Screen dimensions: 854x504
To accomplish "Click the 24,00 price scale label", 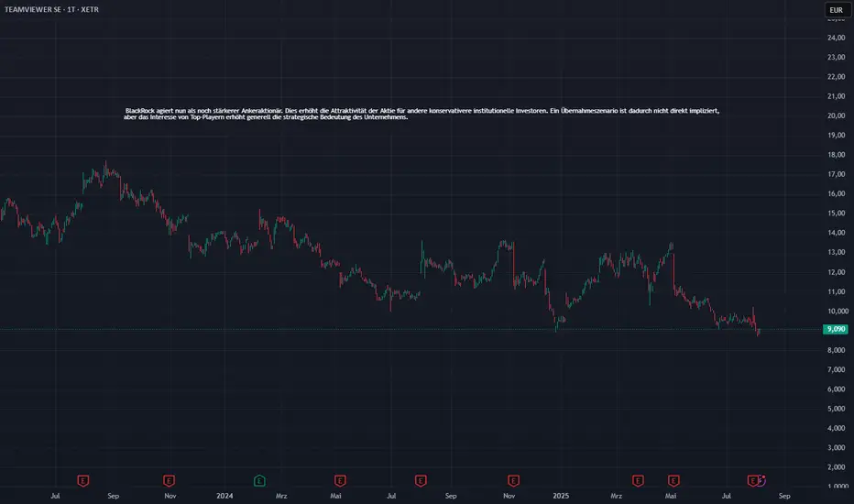I will click(836, 38).
